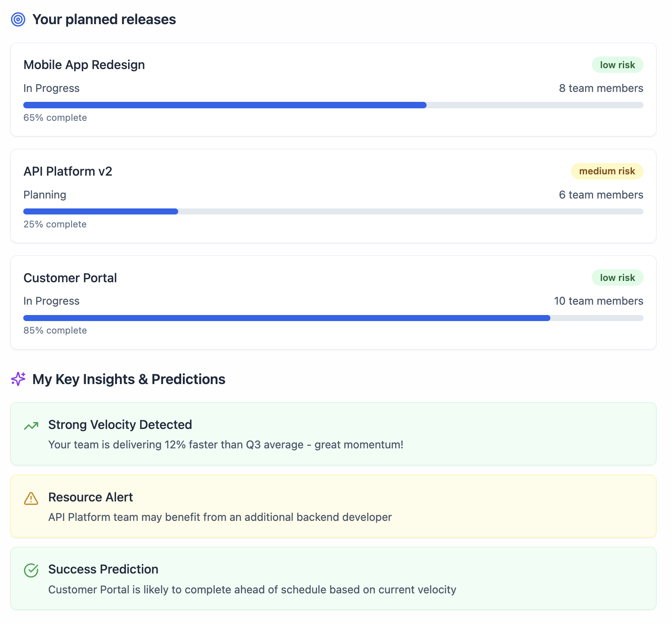672x624 pixels.
Task: Click the Success Prediction checkmark circle icon
Action: tap(31, 570)
